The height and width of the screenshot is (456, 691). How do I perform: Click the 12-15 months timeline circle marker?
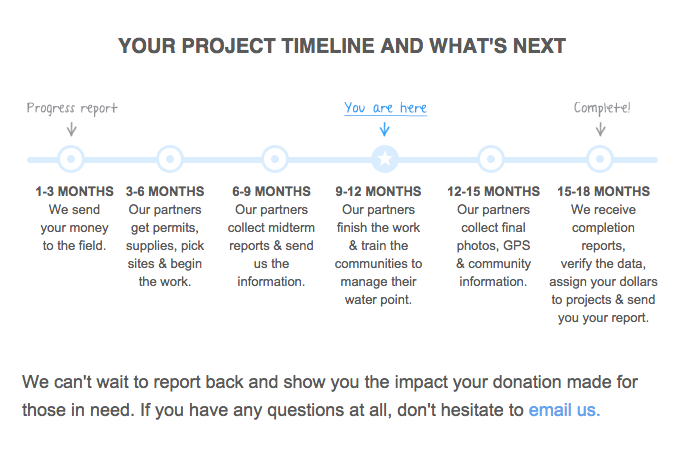[491, 159]
